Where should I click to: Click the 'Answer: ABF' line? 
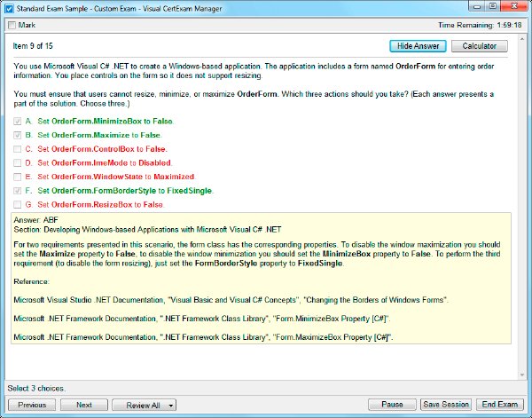click(36, 220)
